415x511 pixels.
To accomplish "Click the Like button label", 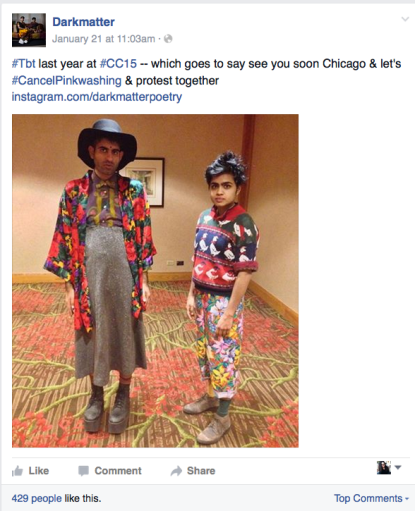I will click(39, 471).
